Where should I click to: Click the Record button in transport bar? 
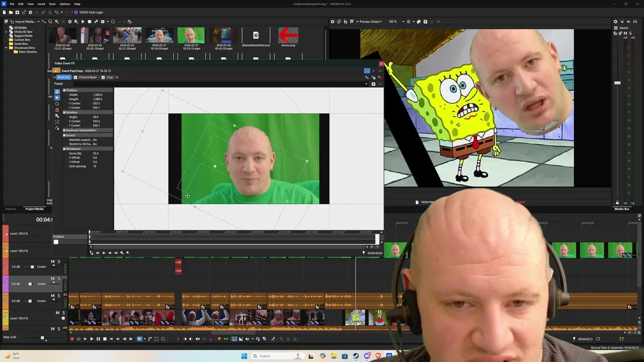tap(71, 339)
